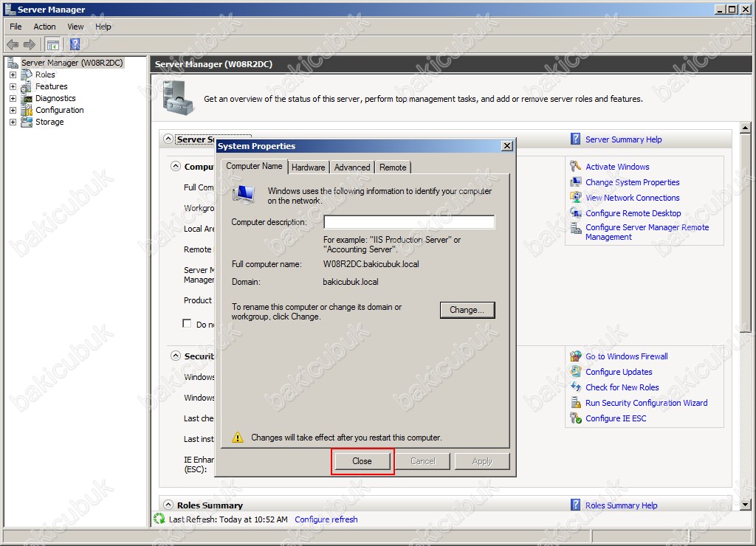The width and height of the screenshot is (756, 546).
Task: Collapse the Server Summary section
Action: 168,139
